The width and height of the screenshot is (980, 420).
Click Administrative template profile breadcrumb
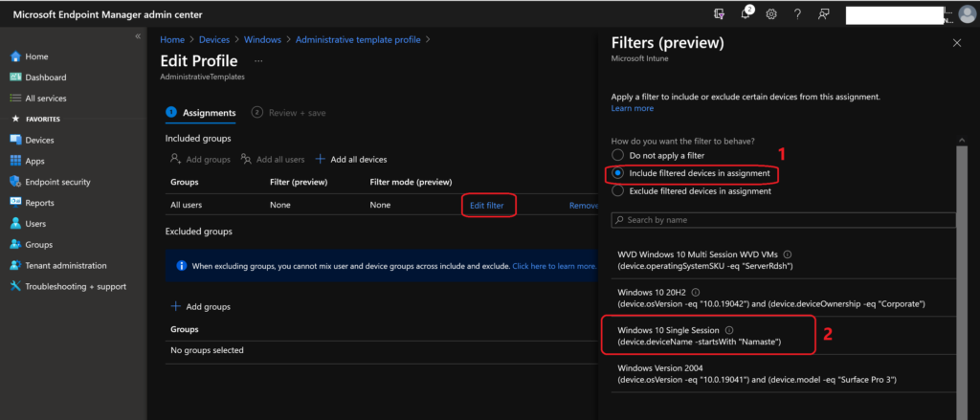(359, 39)
